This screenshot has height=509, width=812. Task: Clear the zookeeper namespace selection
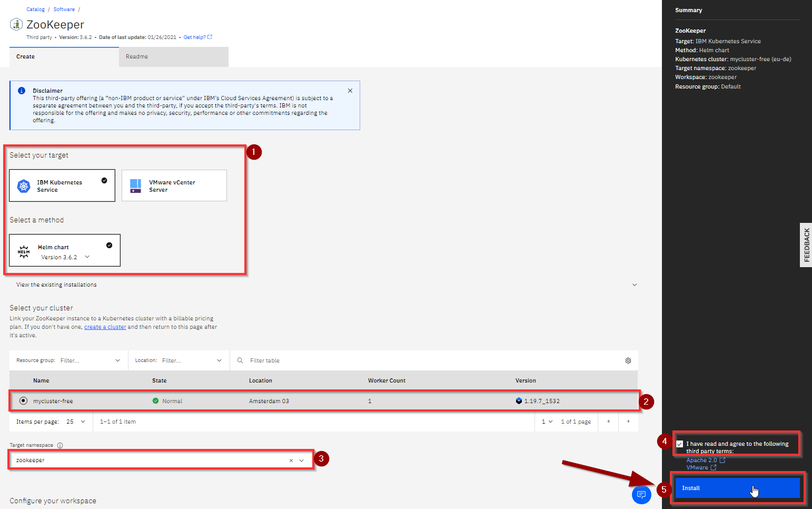tap(291, 461)
